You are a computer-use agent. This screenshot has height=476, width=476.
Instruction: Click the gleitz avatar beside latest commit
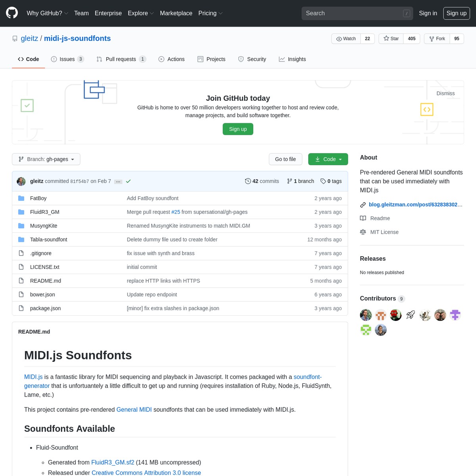[21, 181]
